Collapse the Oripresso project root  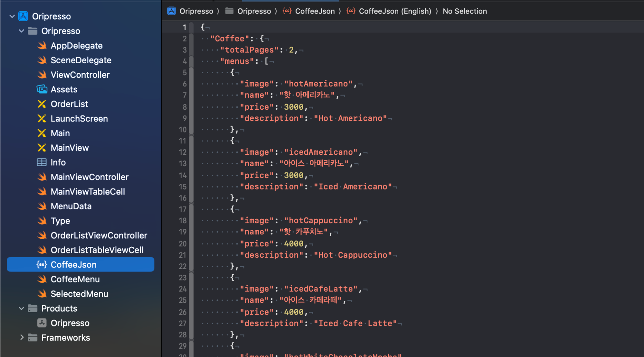(x=12, y=16)
